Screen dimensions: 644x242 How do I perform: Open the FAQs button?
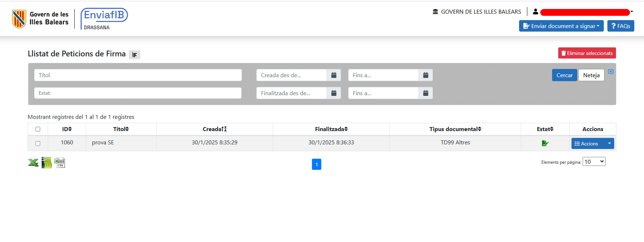[x=621, y=26]
